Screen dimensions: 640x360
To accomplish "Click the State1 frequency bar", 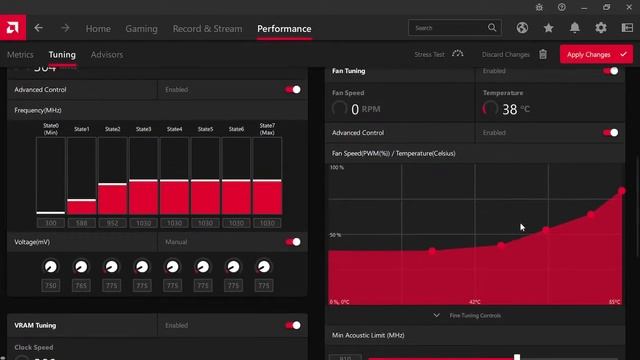I will (82, 176).
